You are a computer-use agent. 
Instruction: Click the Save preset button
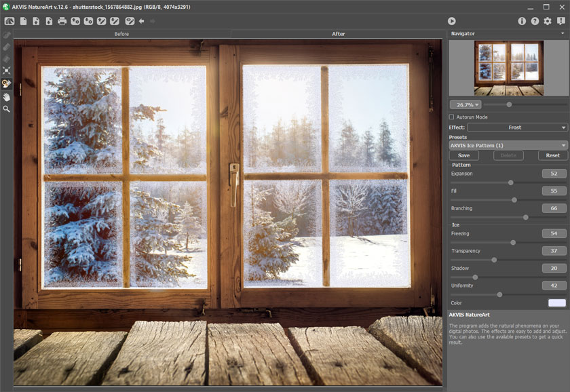[464, 155]
